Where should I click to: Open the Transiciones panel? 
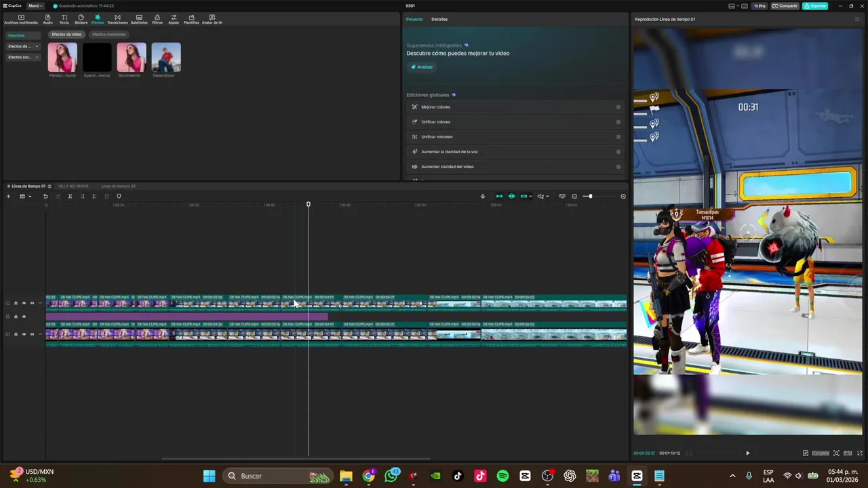point(117,19)
